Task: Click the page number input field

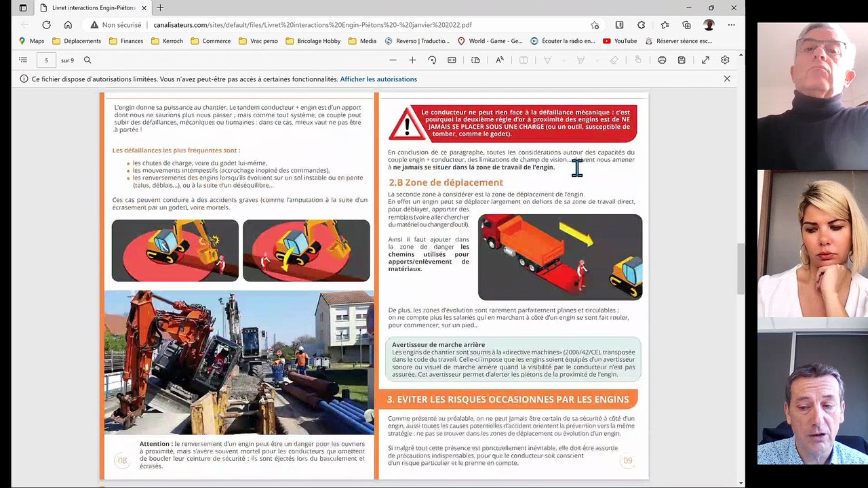Action: [x=46, y=60]
